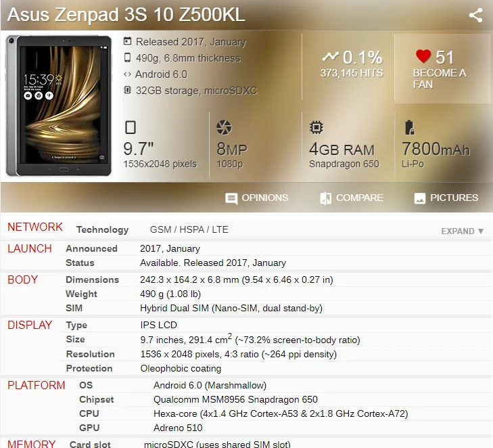Click the display Type label
This screenshot has width=493, height=448.
click(76, 326)
